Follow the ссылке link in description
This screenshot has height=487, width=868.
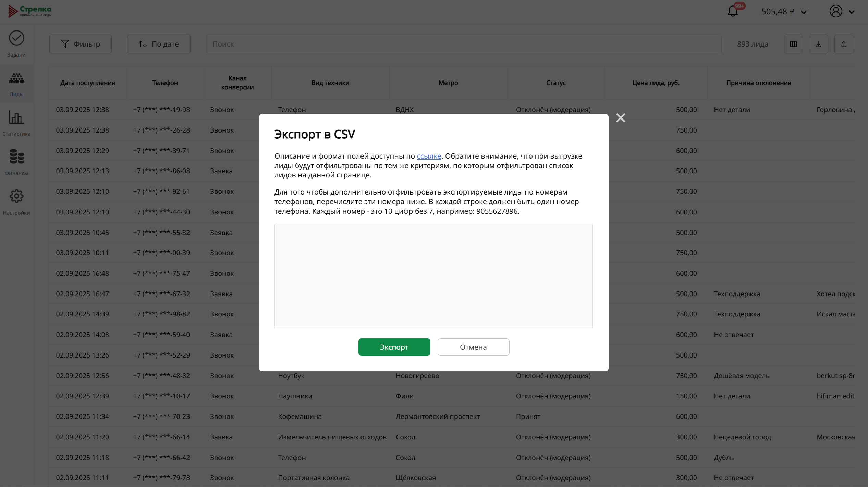(x=429, y=156)
